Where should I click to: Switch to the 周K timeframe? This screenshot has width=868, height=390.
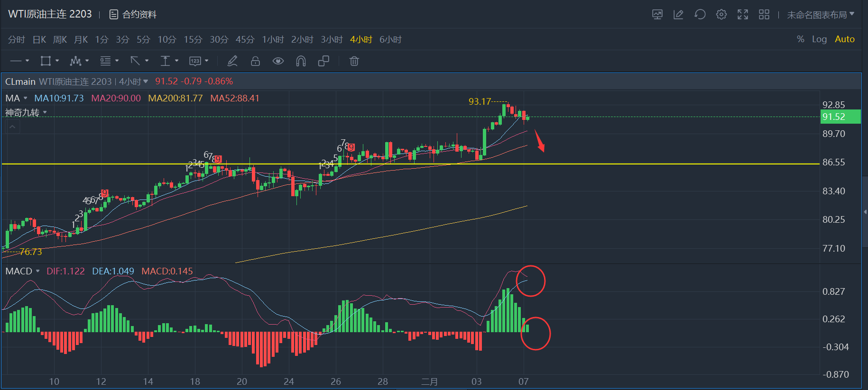pyautogui.click(x=60, y=39)
